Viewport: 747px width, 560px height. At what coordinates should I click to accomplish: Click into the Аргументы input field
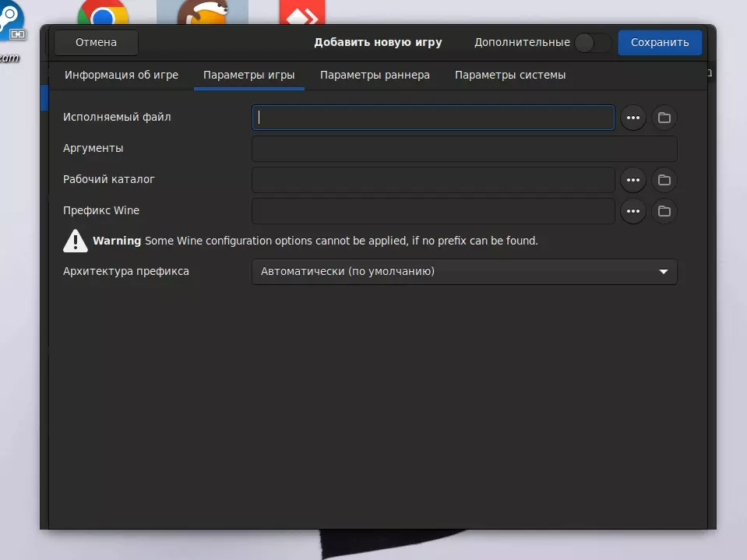[x=464, y=149]
